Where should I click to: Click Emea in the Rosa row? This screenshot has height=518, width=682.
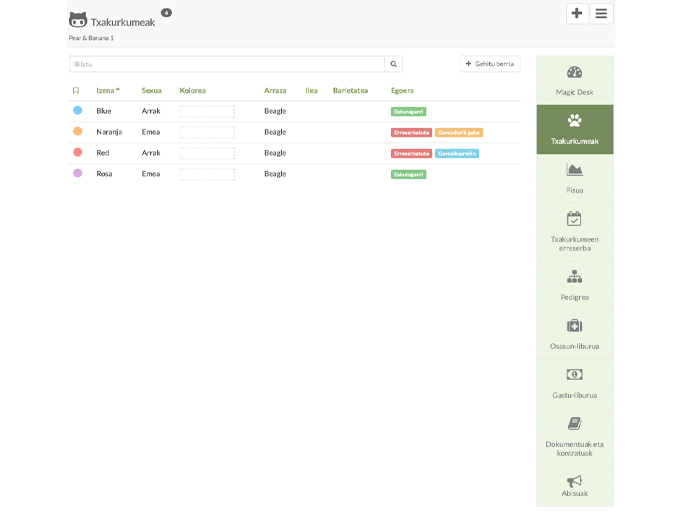tap(151, 174)
